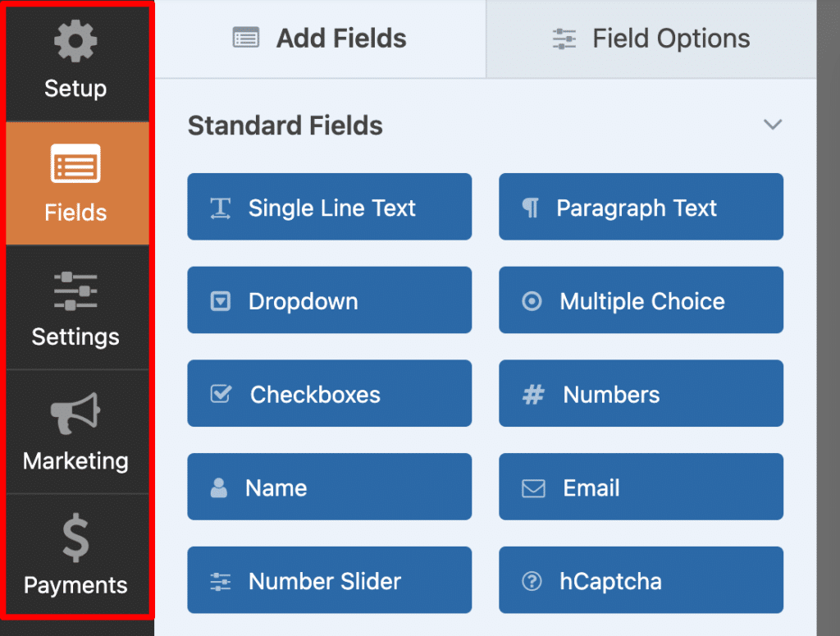
Task: Insert a Paragraph Text field
Action: (x=641, y=207)
